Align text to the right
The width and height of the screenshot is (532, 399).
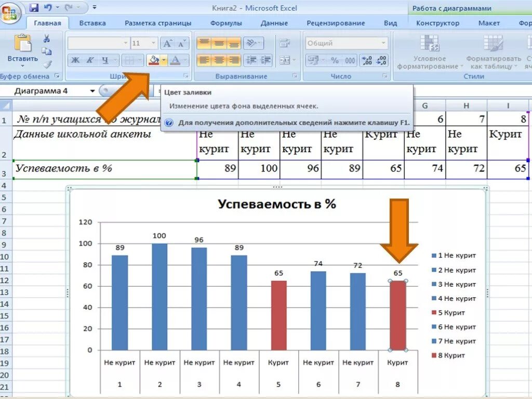(x=234, y=60)
